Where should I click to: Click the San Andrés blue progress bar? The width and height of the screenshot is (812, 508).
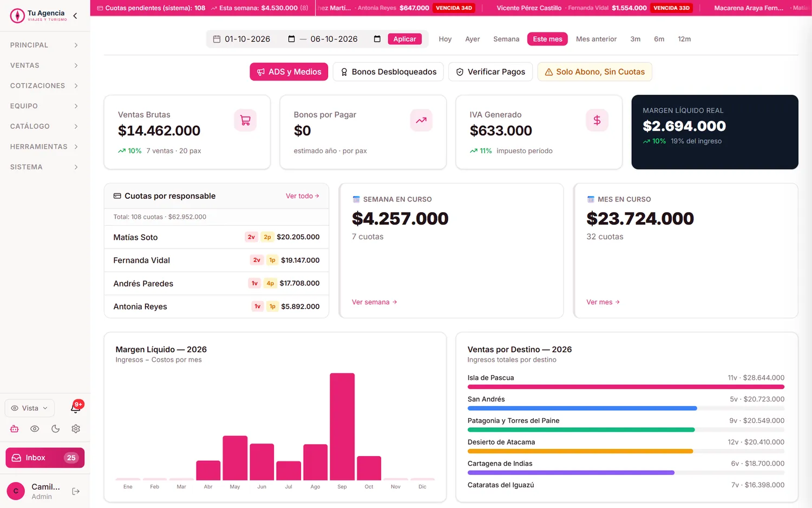coord(582,408)
